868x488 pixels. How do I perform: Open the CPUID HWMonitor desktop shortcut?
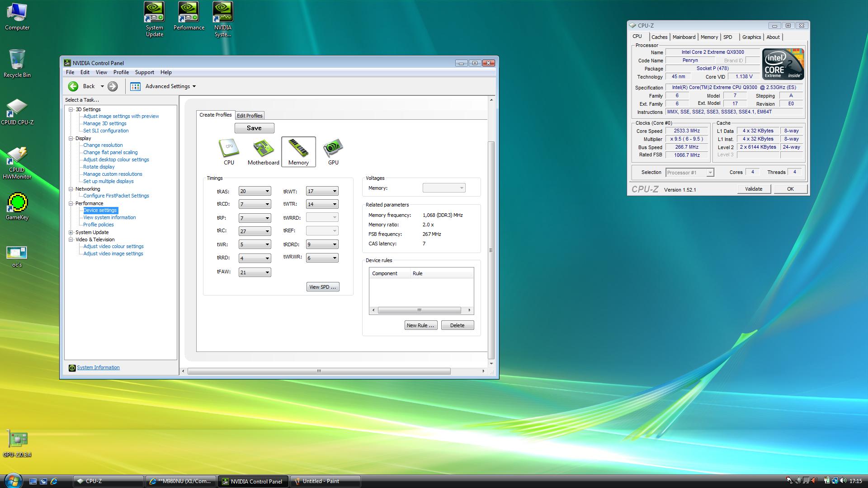tap(17, 163)
